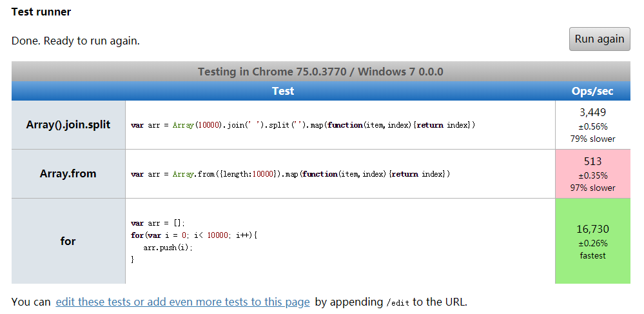The image size is (644, 314).
Task: Click the Done. Ready to run again status
Action: (75, 41)
